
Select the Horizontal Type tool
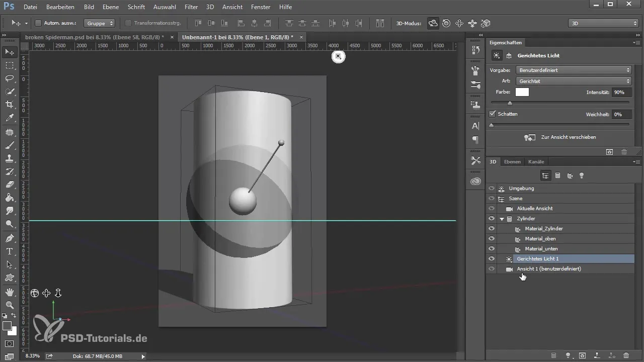10,251
